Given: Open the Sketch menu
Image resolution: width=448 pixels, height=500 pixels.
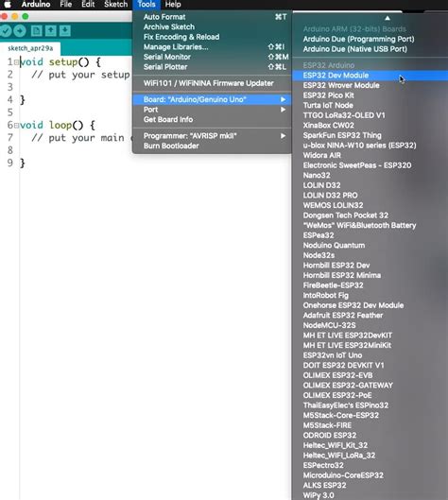Looking at the screenshot, I should 115,4.
